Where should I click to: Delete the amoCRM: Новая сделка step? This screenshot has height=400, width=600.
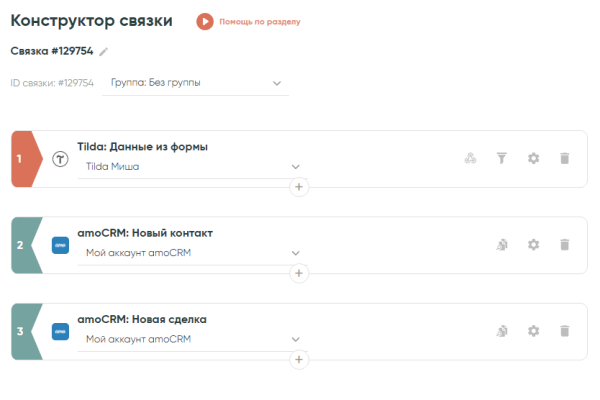[x=565, y=331]
